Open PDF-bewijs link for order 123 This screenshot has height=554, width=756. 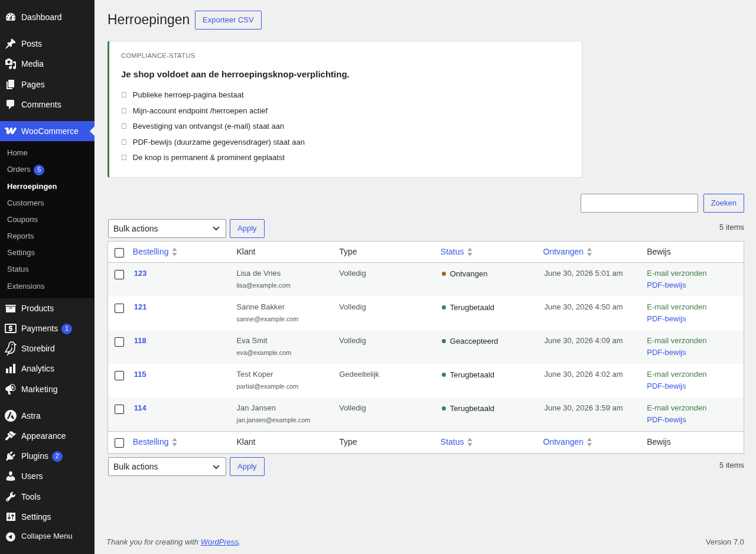click(666, 285)
